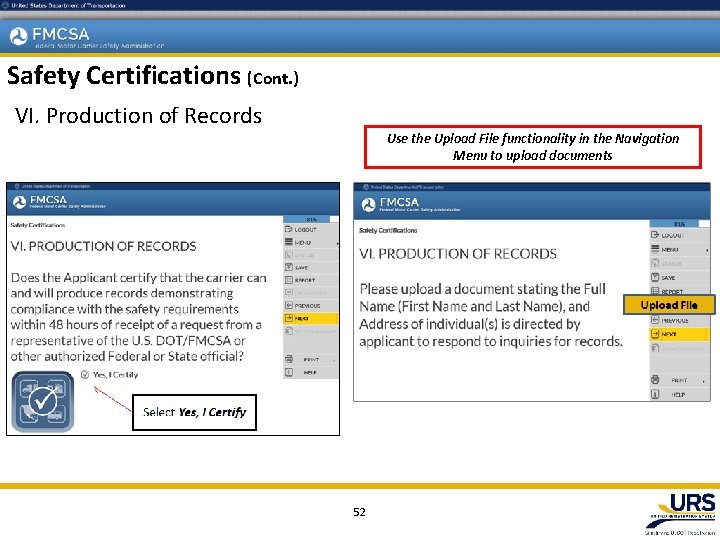Click 'VI. PRODUCTION OF RECORDS' heading in right screenshot
Image resolution: width=720 pixels, height=540 pixels.
(458, 253)
